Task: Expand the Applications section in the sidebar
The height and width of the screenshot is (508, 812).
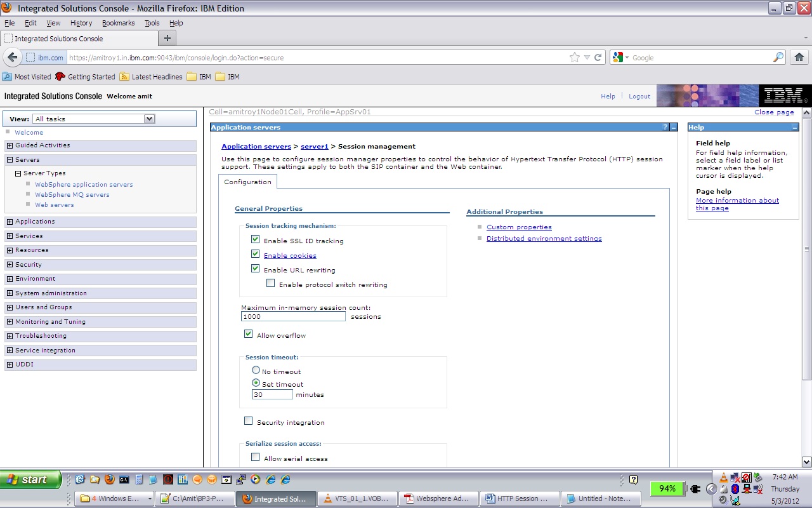Action: (x=9, y=221)
